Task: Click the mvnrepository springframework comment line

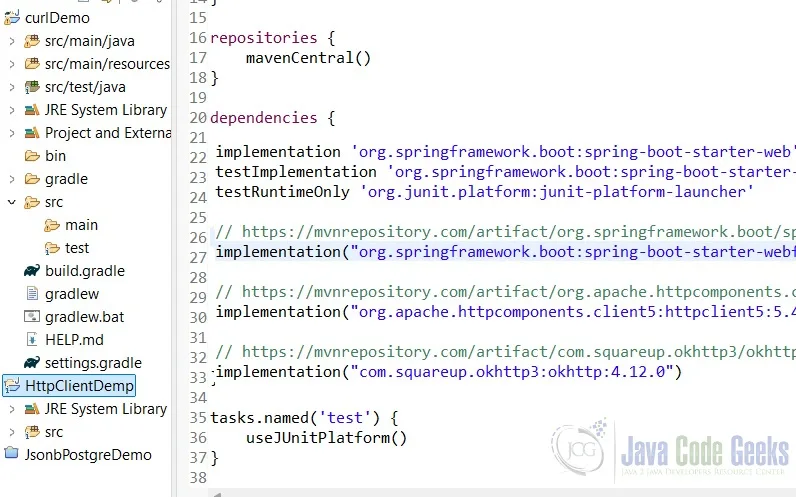Action: click(x=505, y=232)
